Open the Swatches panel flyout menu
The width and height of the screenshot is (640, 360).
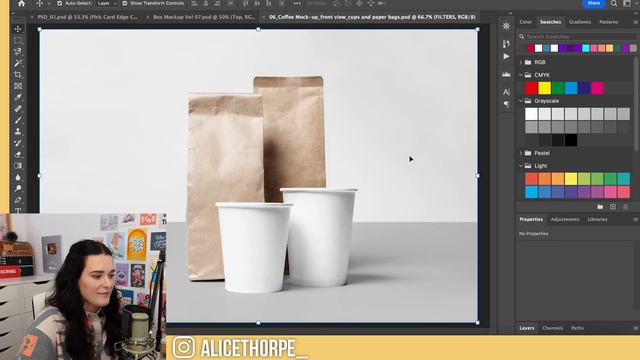click(x=636, y=22)
